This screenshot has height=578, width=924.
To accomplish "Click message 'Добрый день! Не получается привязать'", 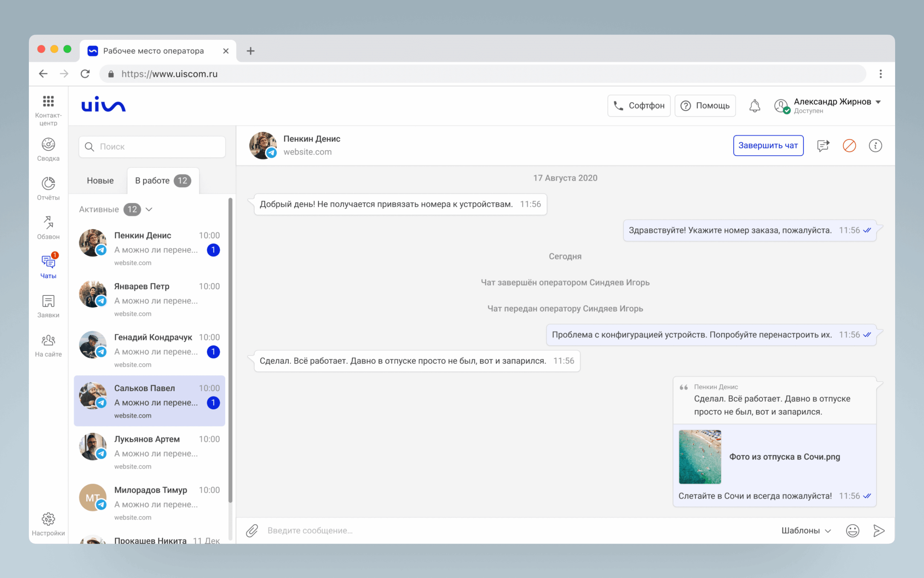I will 400,204.
